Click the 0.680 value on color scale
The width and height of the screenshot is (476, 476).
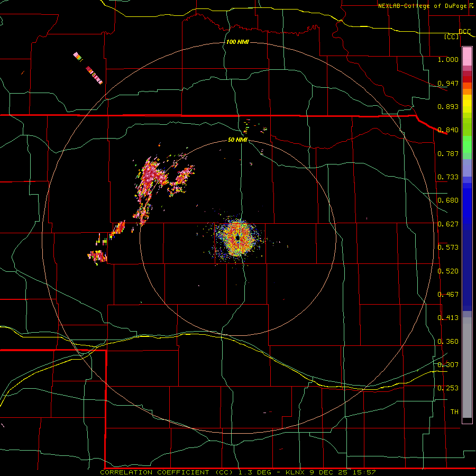[x=448, y=200]
